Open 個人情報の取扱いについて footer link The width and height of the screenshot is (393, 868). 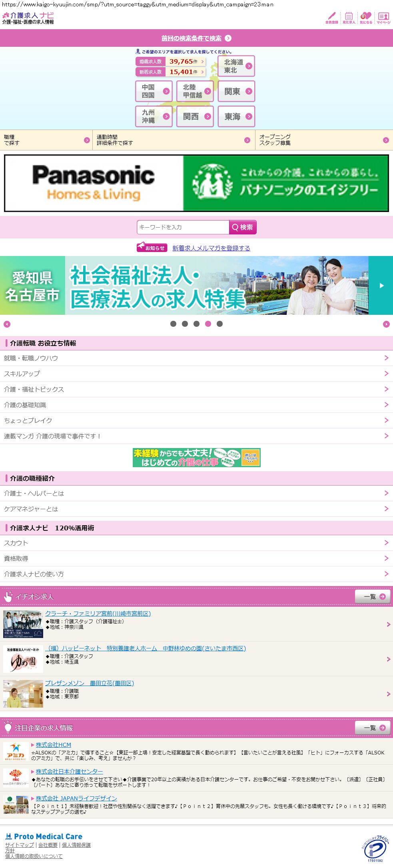click(x=34, y=856)
